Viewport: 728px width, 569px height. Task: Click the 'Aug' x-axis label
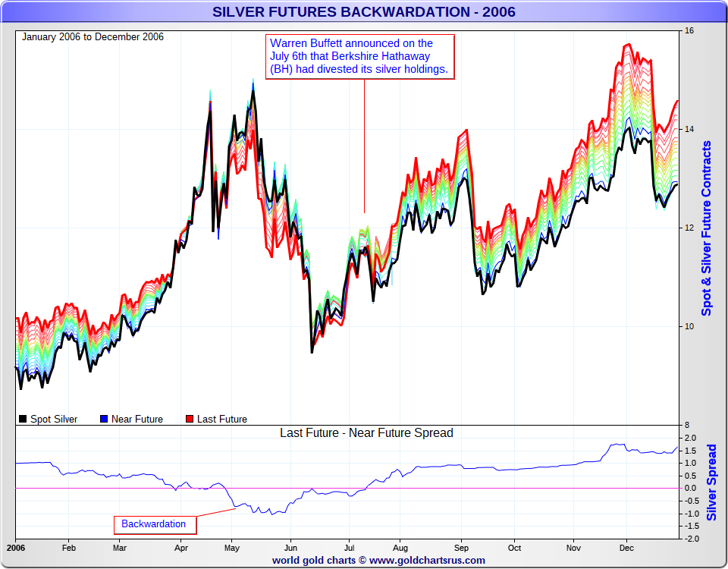400,548
